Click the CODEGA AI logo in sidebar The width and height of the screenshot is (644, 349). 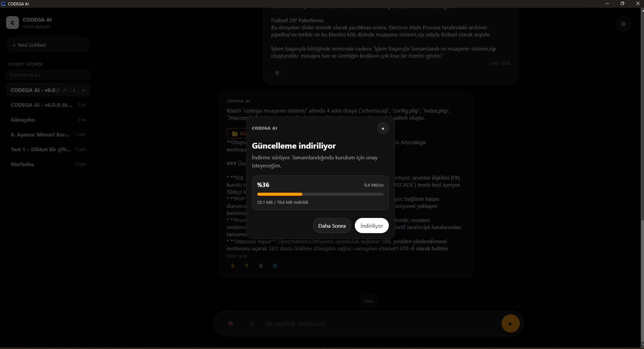coord(12,23)
